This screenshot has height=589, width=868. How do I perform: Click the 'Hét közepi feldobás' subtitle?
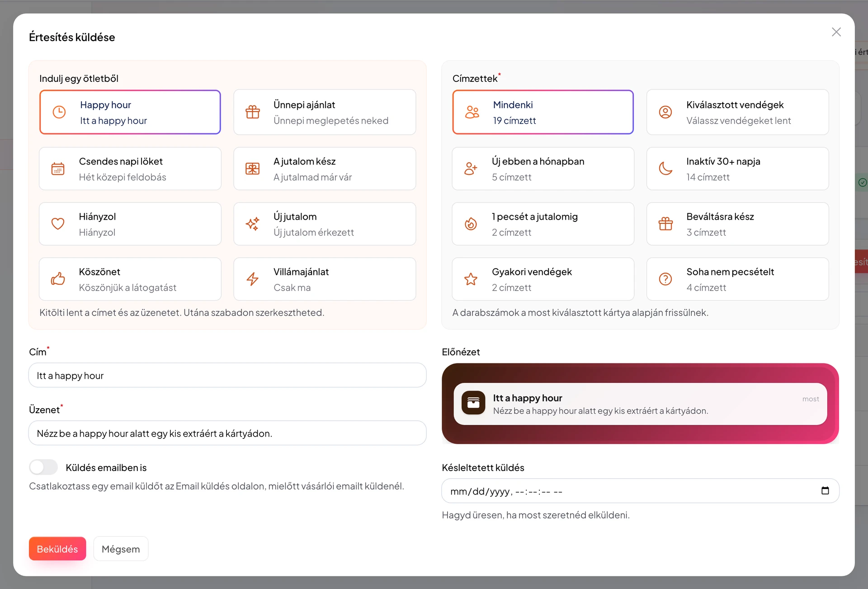pos(123,177)
